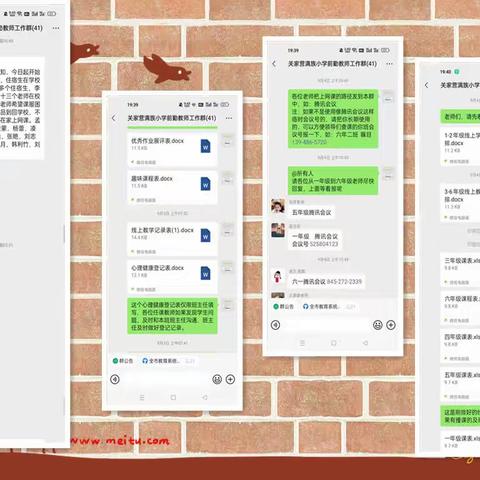Screen dimensions: 480x480
Task: Tap 群公告 chip in the docx files chat
Action: pyautogui.click(x=123, y=361)
